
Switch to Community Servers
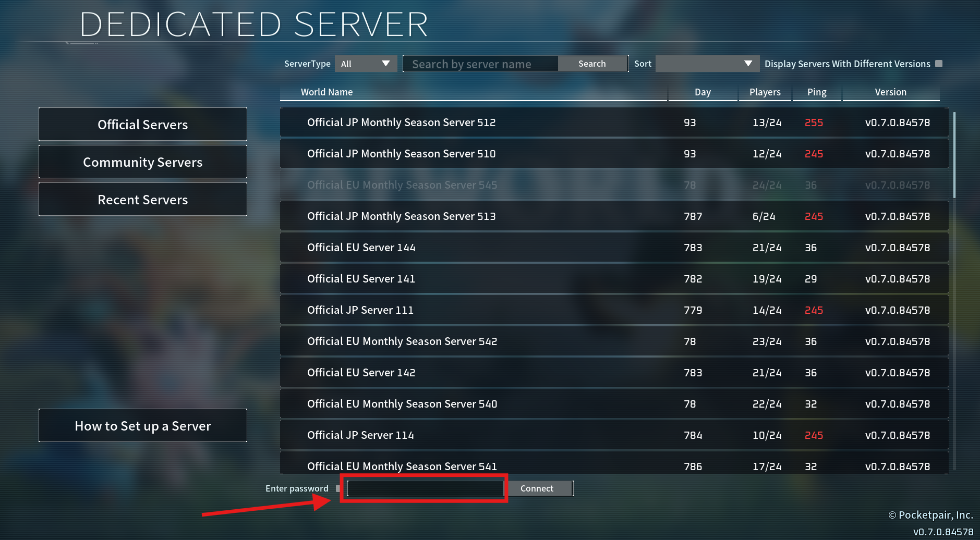pyautogui.click(x=142, y=162)
